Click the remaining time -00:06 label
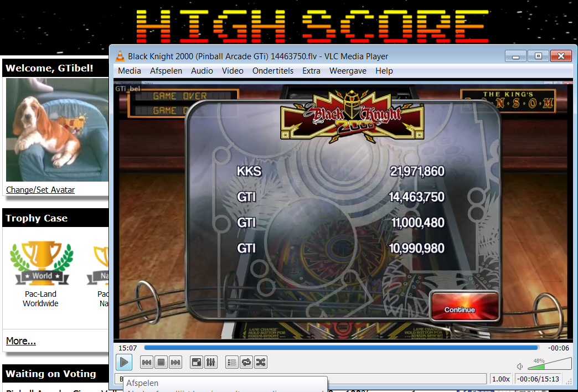 [x=559, y=348]
